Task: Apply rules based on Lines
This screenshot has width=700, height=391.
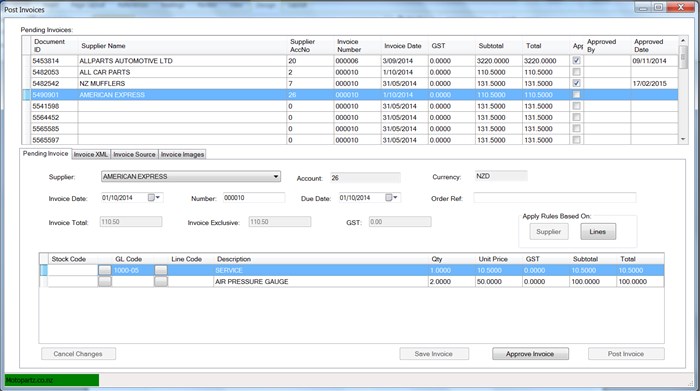Action: pyautogui.click(x=598, y=232)
